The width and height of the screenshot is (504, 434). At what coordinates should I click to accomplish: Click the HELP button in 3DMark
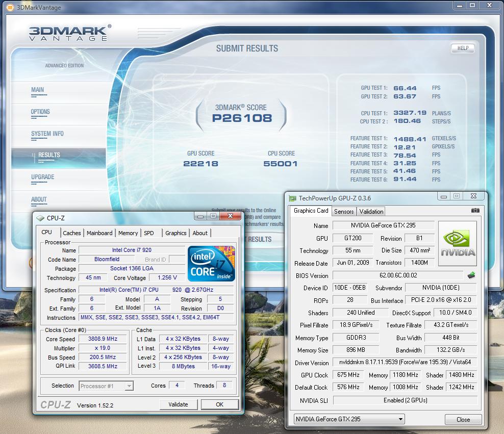(x=463, y=48)
